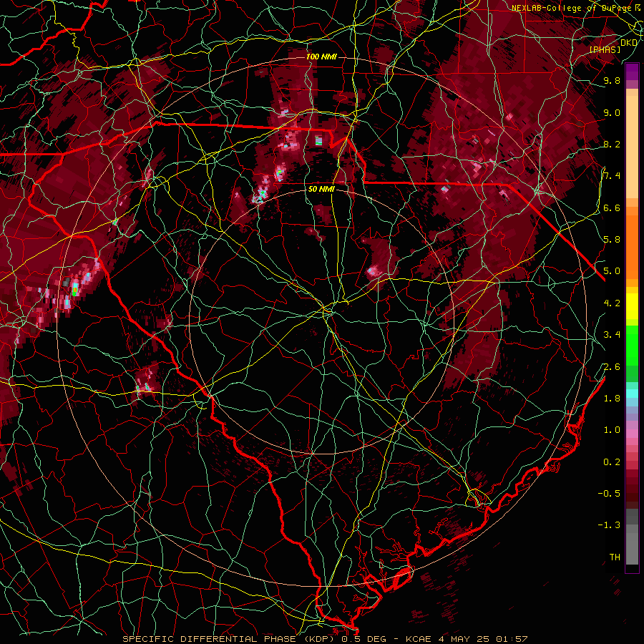Screen dimensions: 644x644
Task: Click the "KCAE" radar site identifier
Action: pyautogui.click(x=418, y=639)
